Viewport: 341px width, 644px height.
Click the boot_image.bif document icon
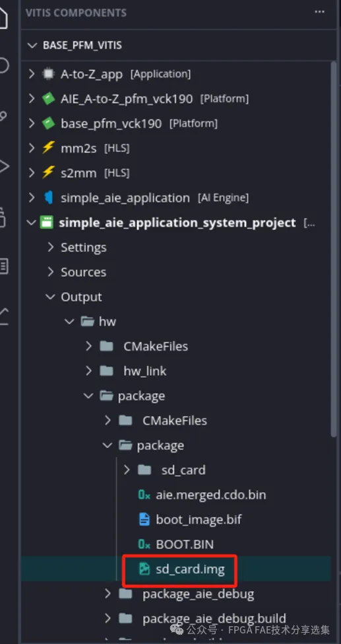coord(144,520)
